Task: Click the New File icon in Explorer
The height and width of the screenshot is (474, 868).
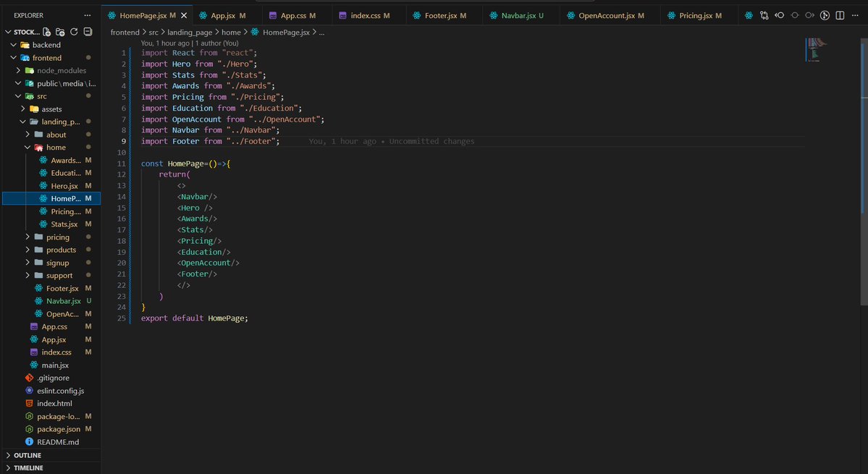Action: [47, 32]
